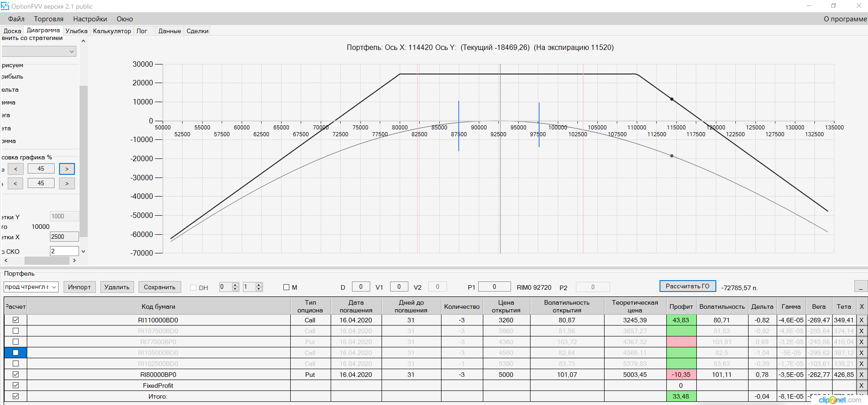Click the Рассчитать ГО button
868x405 pixels.
(688, 286)
